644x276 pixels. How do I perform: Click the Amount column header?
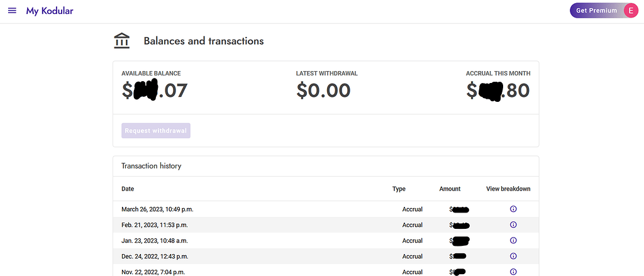coord(450,189)
